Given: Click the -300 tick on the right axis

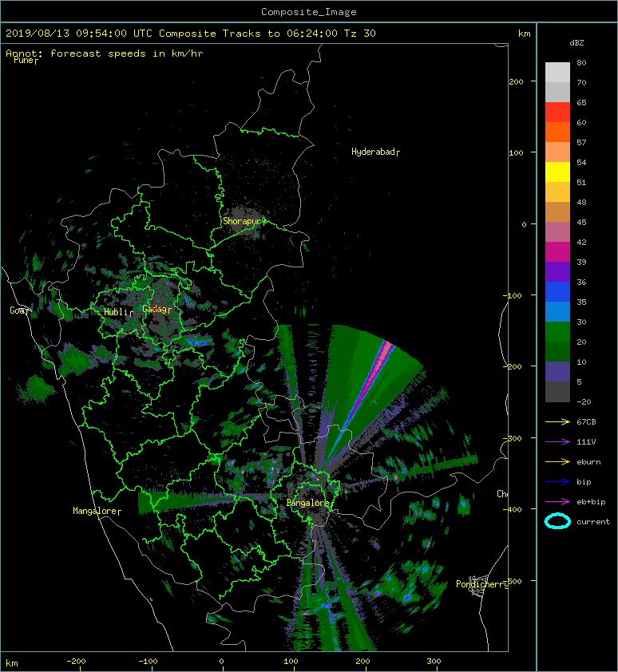Looking at the screenshot, I should 513,438.
